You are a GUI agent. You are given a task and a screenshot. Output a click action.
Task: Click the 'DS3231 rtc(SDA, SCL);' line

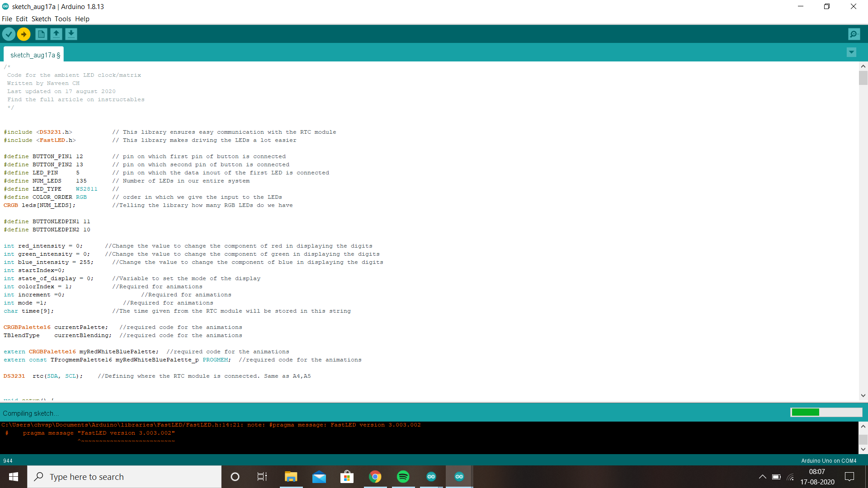(x=43, y=376)
